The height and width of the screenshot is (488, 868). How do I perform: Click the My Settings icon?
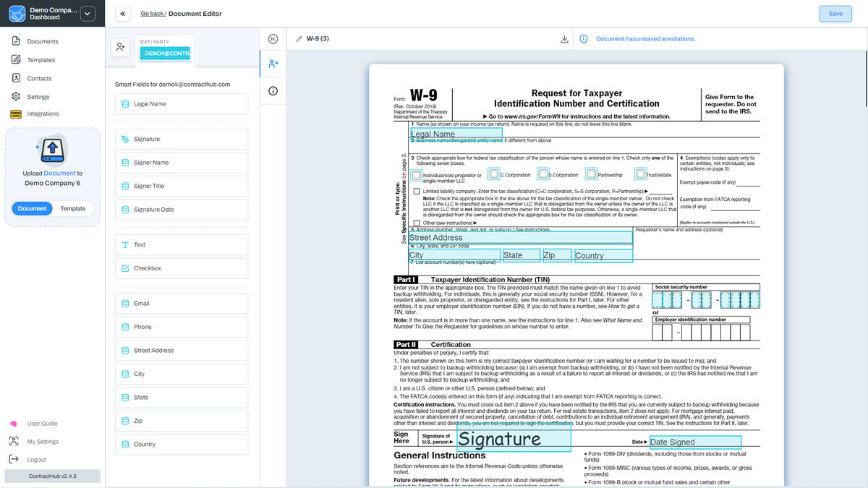click(13, 441)
